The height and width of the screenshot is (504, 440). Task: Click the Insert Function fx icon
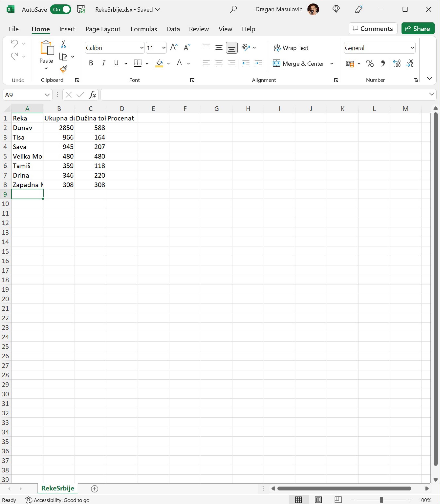pos(92,95)
